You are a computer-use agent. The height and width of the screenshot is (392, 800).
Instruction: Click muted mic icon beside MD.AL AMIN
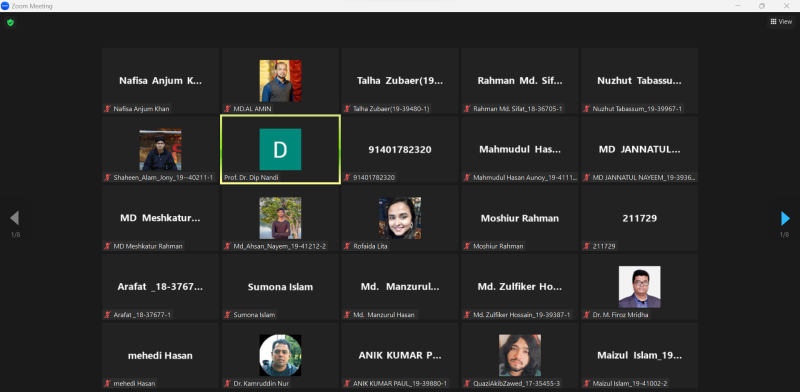click(x=228, y=109)
